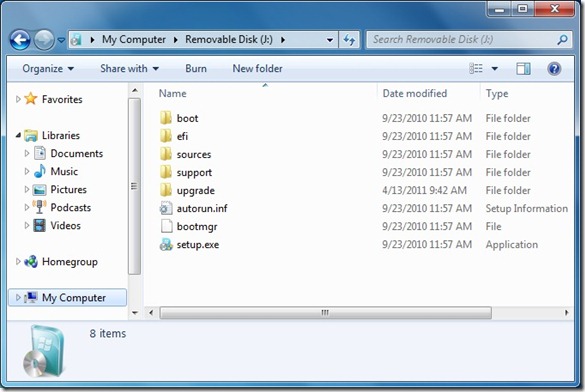The width and height of the screenshot is (585, 392).
Task: Select the upgrade folder icon
Action: point(166,190)
